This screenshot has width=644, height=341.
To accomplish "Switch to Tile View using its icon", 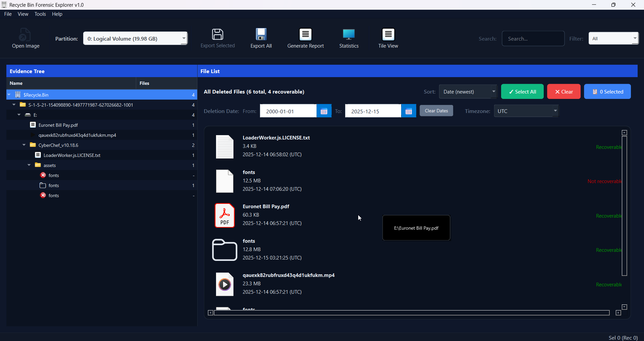I will pyautogui.click(x=388, y=35).
